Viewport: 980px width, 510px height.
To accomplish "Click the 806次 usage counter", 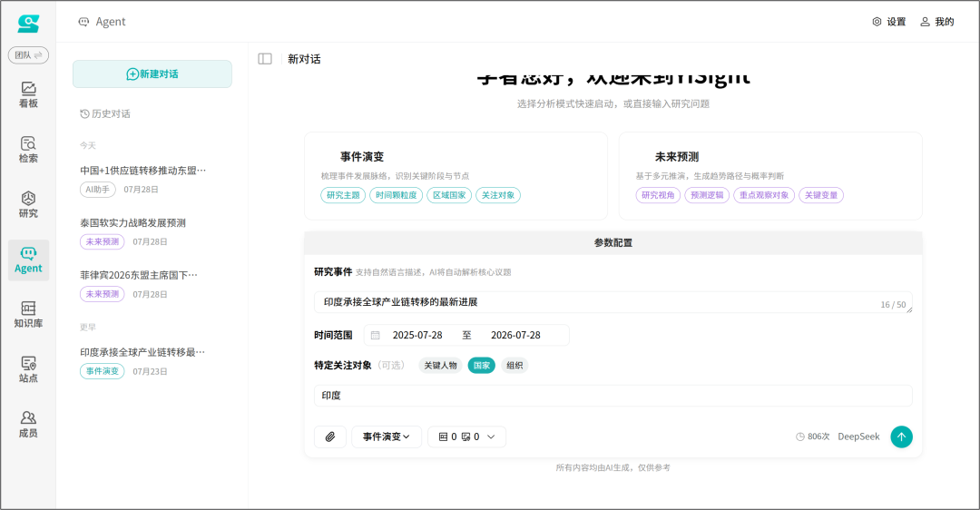I will coord(812,436).
